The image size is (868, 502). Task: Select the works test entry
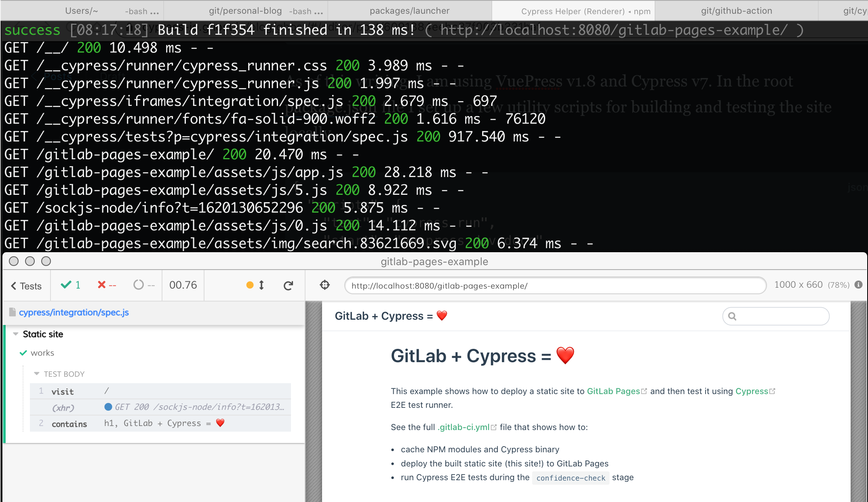(x=42, y=353)
